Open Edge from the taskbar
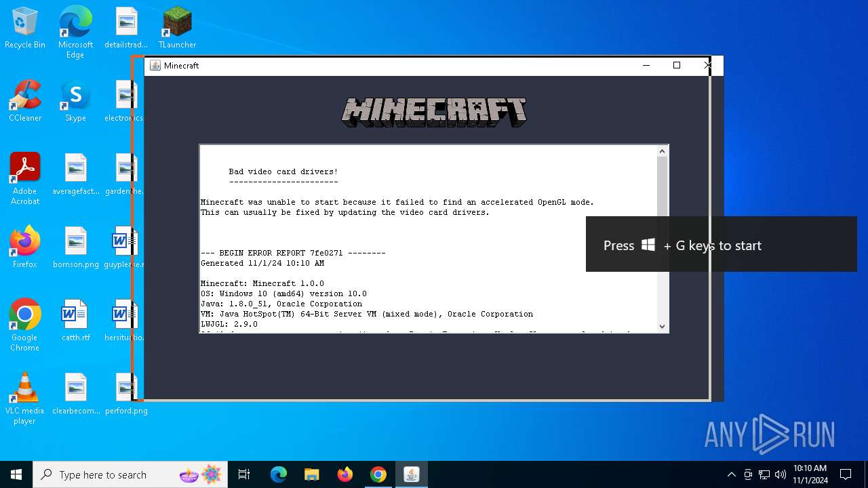 click(279, 474)
